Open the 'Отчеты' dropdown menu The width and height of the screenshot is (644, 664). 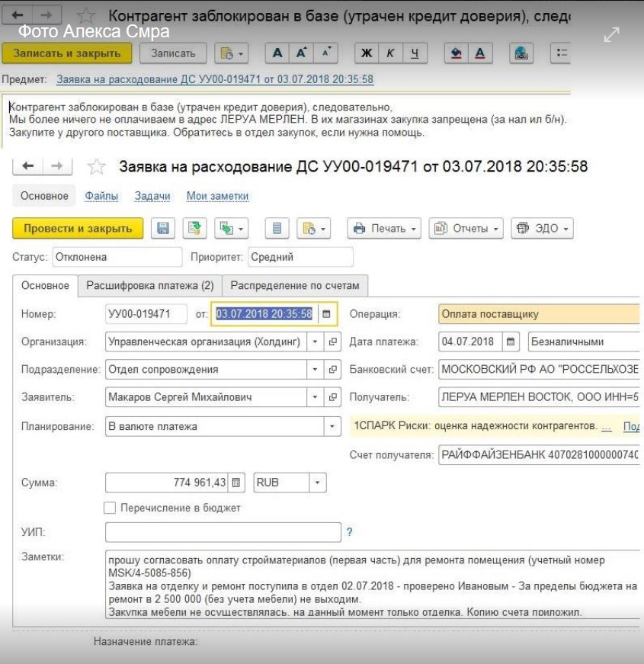point(466,228)
